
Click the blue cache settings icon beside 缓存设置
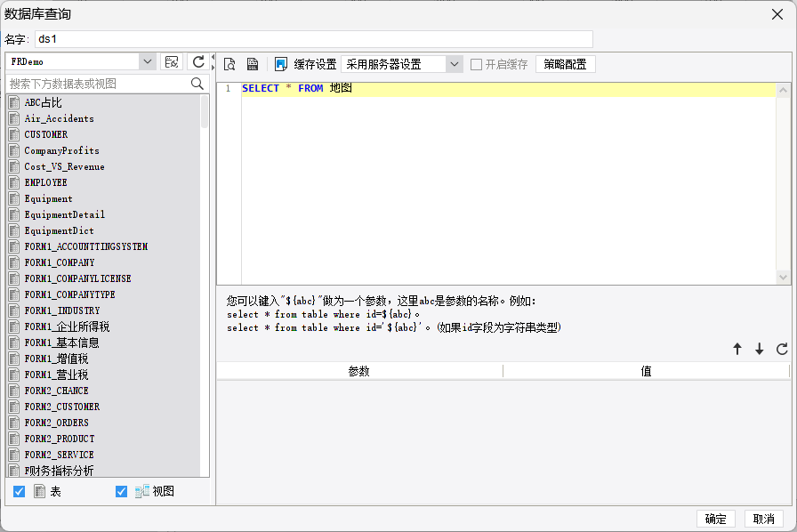281,64
